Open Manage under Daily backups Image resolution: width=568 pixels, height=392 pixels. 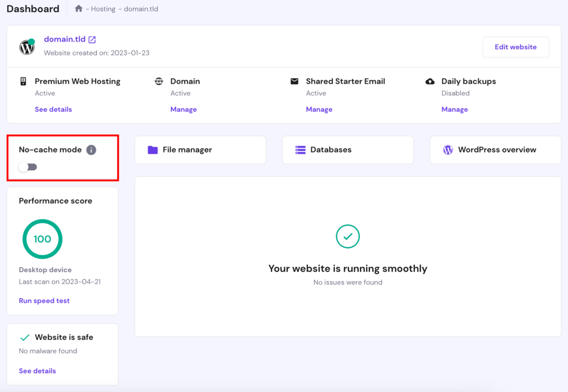(x=454, y=109)
